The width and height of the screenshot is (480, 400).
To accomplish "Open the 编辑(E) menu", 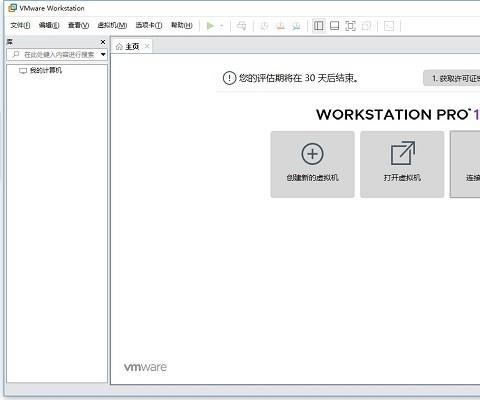I will pyautogui.click(x=49, y=25).
